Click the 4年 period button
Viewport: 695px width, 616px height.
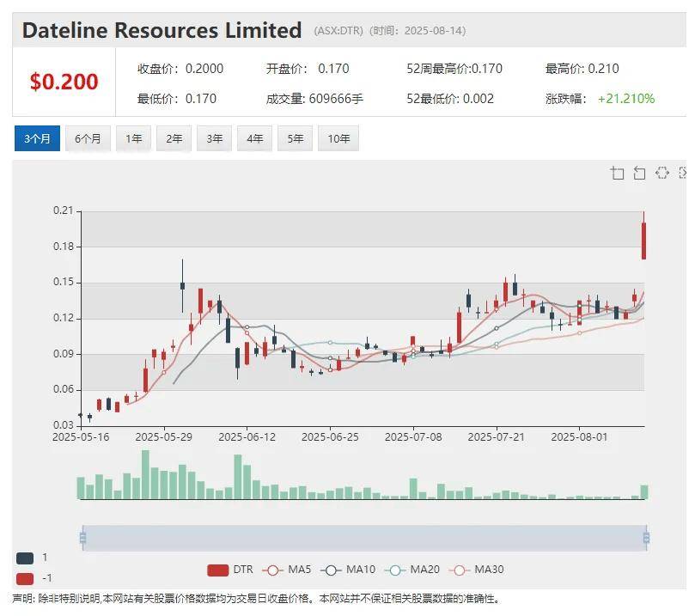click(x=255, y=138)
